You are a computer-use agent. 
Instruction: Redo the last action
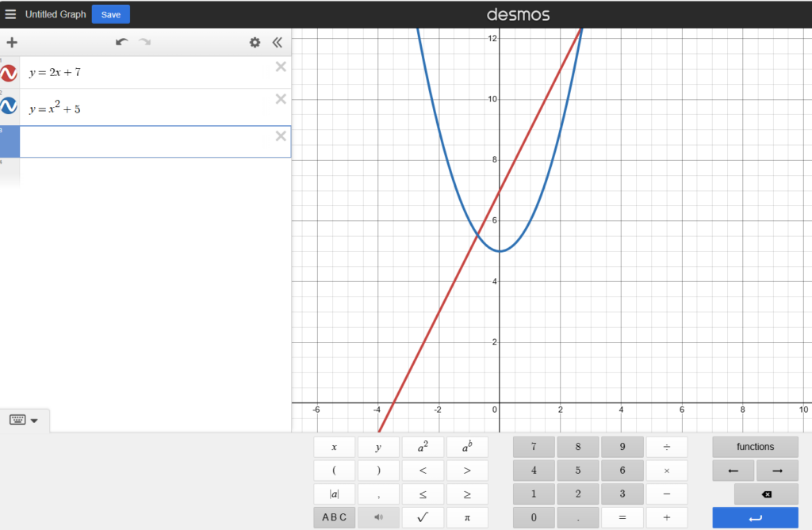click(x=145, y=43)
